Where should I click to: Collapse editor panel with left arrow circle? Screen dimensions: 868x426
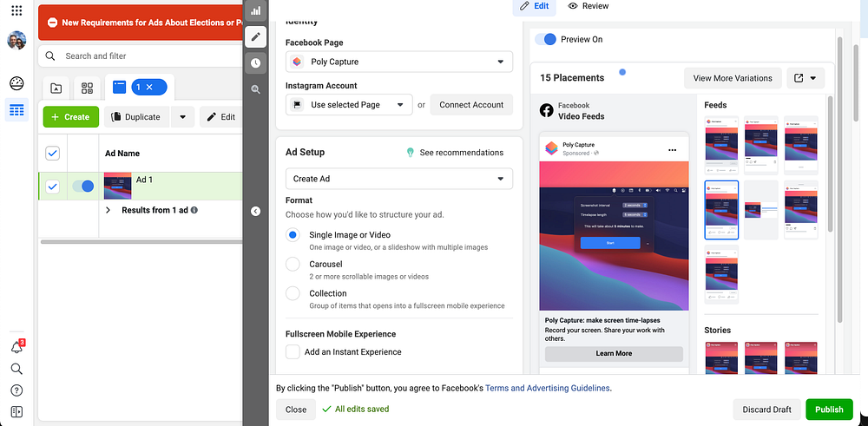pos(256,211)
